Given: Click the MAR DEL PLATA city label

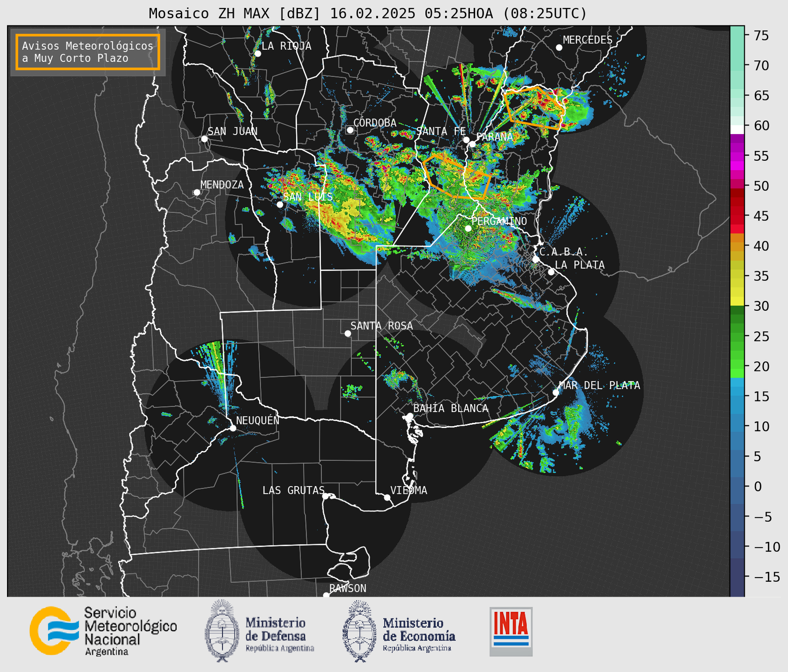Looking at the screenshot, I should 599,385.
